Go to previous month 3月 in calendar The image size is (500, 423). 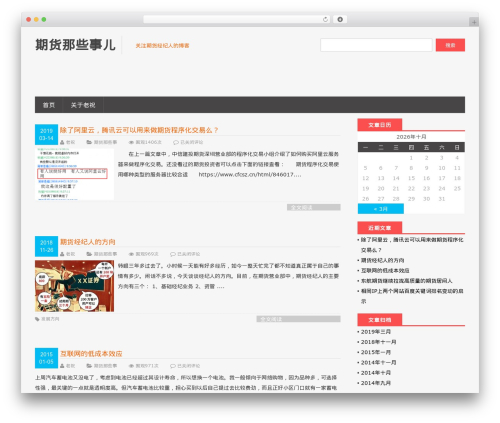click(x=381, y=209)
